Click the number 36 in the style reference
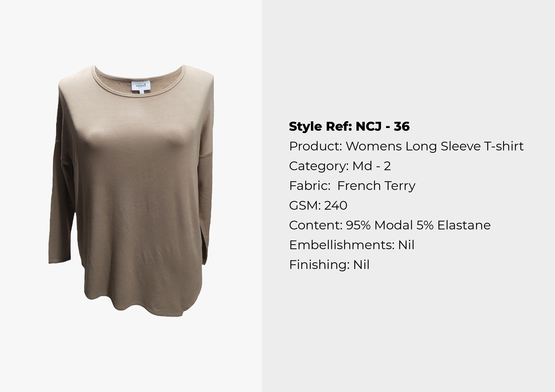Image resolution: width=555 pixels, height=392 pixels. coord(402,127)
